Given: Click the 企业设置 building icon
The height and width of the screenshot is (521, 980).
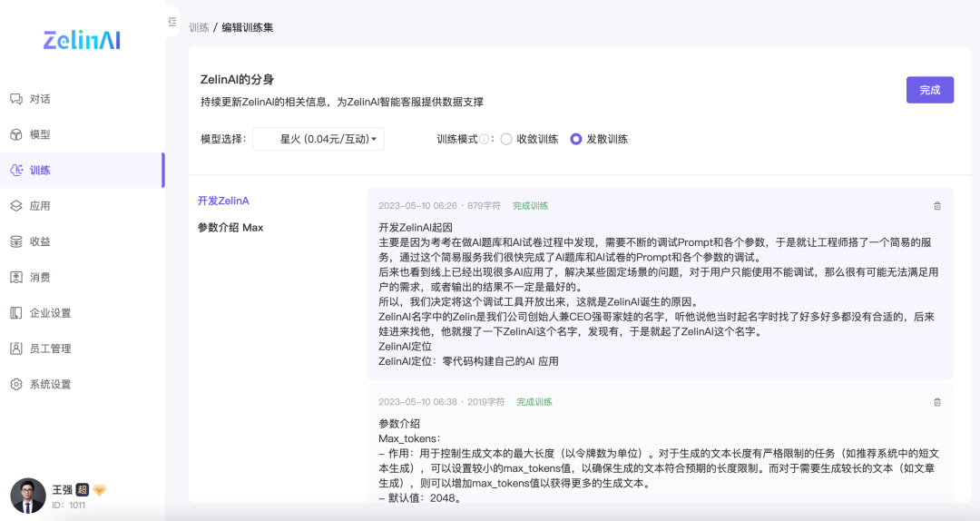Looking at the screenshot, I should coord(16,313).
